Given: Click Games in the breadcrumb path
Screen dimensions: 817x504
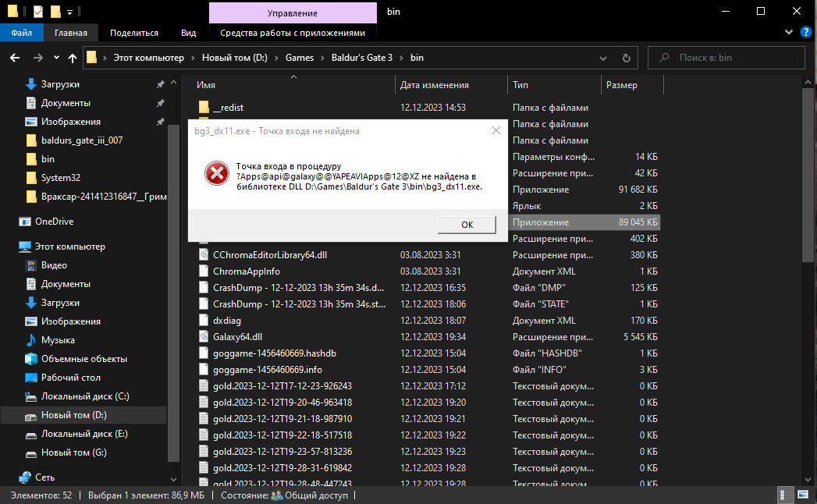Looking at the screenshot, I should coord(299,58).
